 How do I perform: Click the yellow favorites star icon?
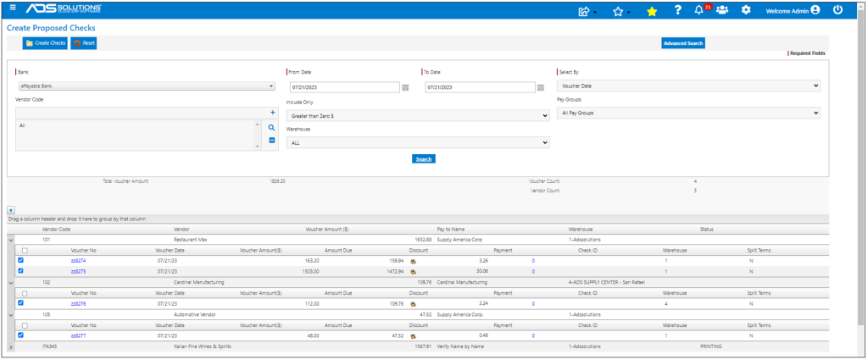click(x=651, y=11)
